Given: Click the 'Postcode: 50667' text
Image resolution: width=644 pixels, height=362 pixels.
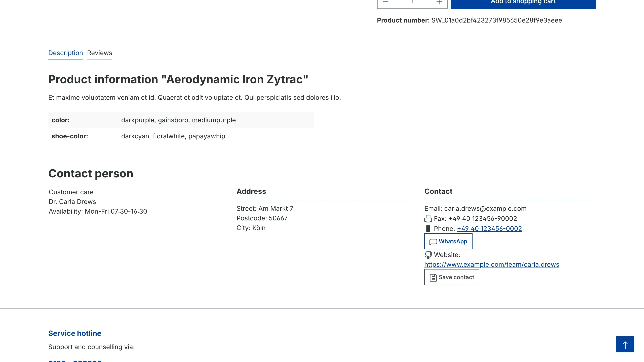Looking at the screenshot, I should point(262,218).
